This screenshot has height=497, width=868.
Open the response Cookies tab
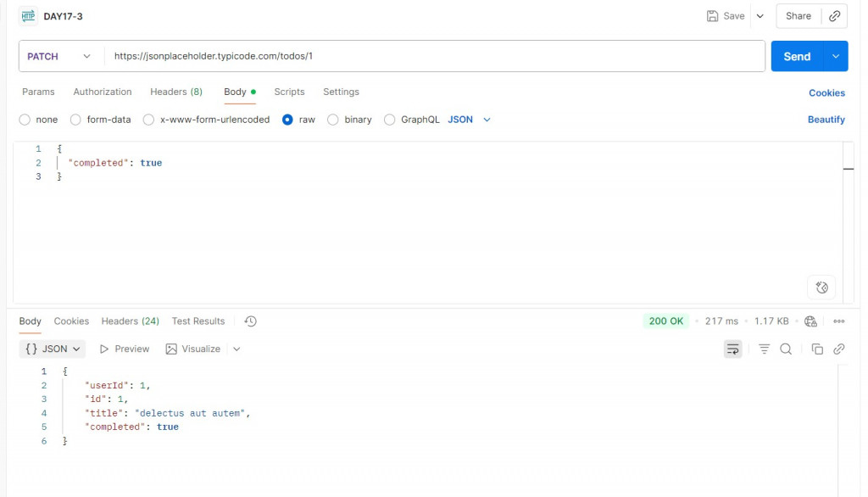pyautogui.click(x=71, y=321)
